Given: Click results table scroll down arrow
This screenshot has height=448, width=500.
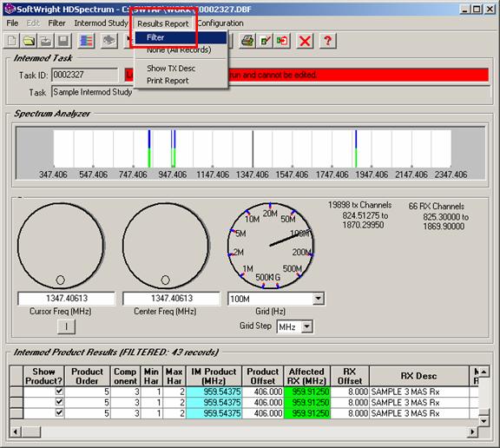Looking at the screenshot, I should (484, 421).
